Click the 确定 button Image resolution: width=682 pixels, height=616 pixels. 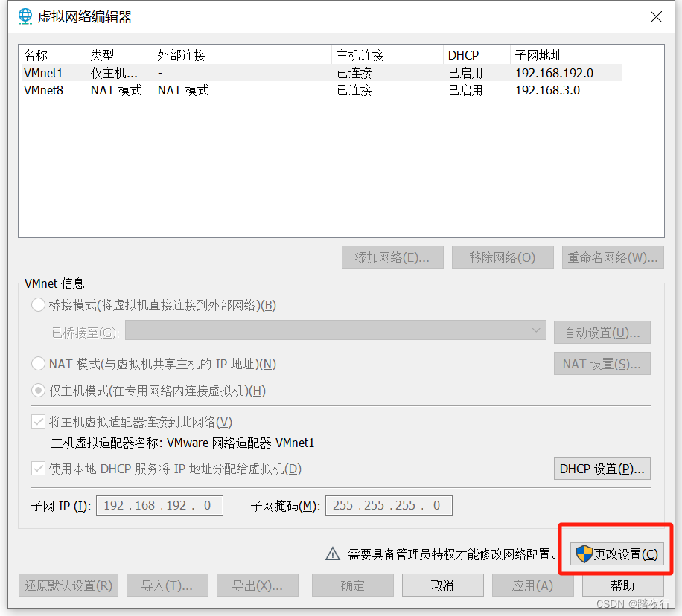[353, 585]
